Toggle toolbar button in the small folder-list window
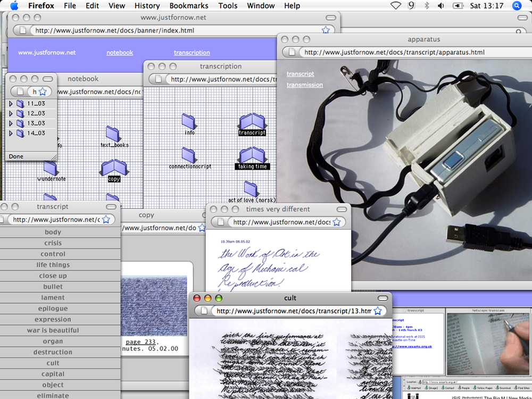Image resolution: width=532 pixels, height=399 pixels. pyautogui.click(x=48, y=79)
